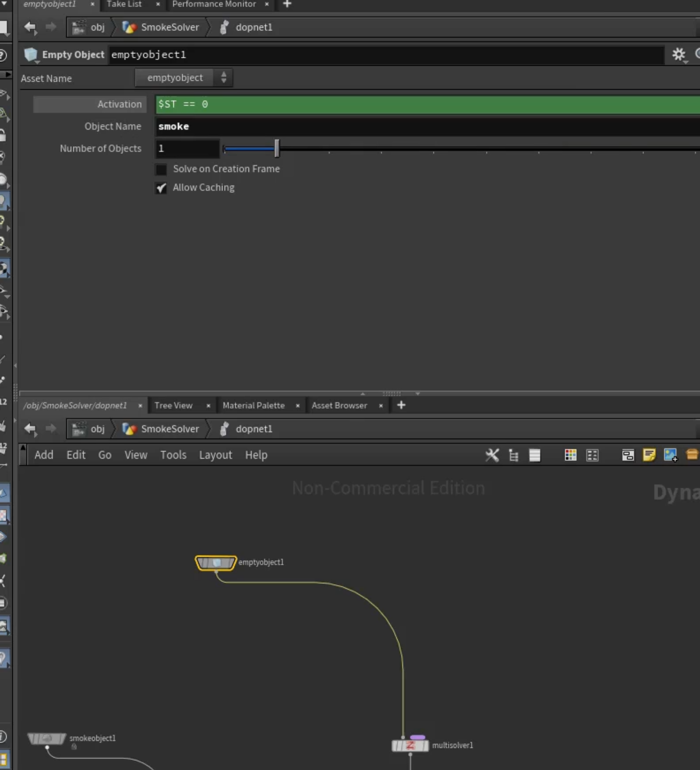The image size is (700, 770).
Task: Click the wrench tools icon in network toolbar
Action: pos(492,455)
